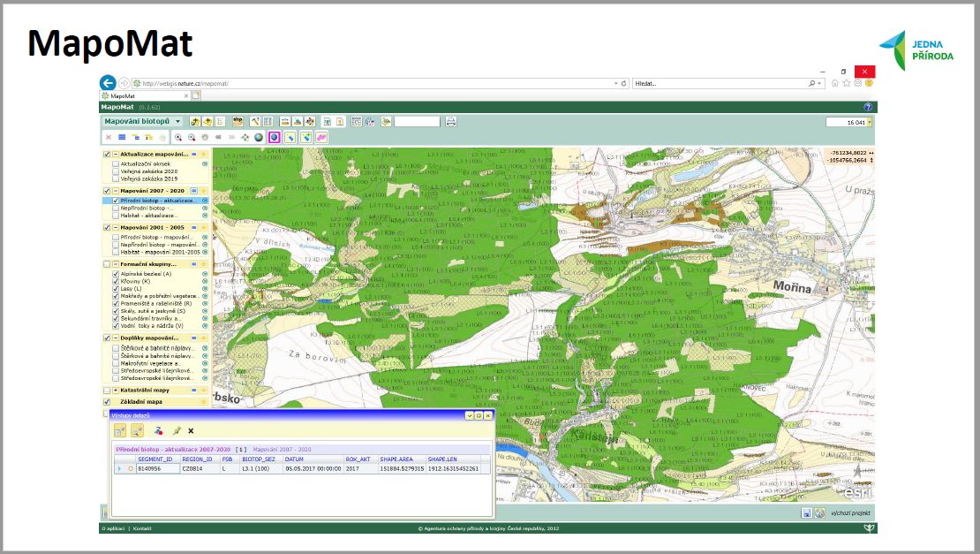Expand the Katastrální mapy group
Image resolution: width=980 pixels, height=554 pixels.
[116, 391]
